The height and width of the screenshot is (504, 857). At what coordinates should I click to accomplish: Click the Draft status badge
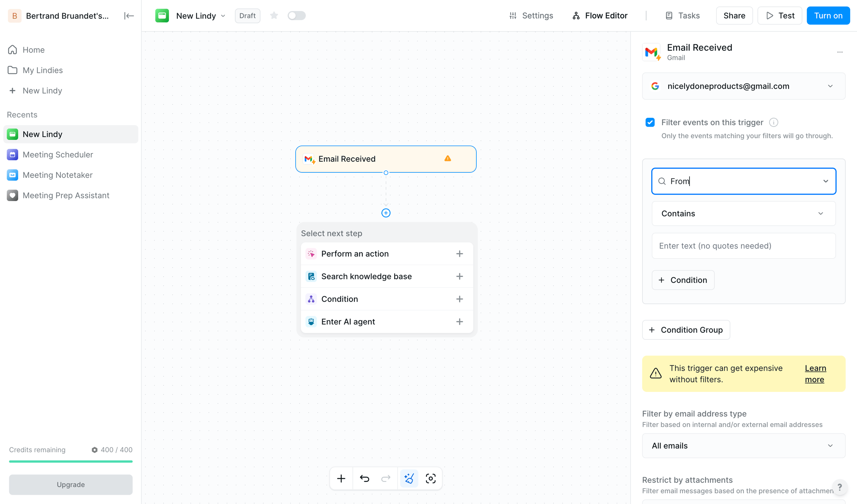click(247, 16)
